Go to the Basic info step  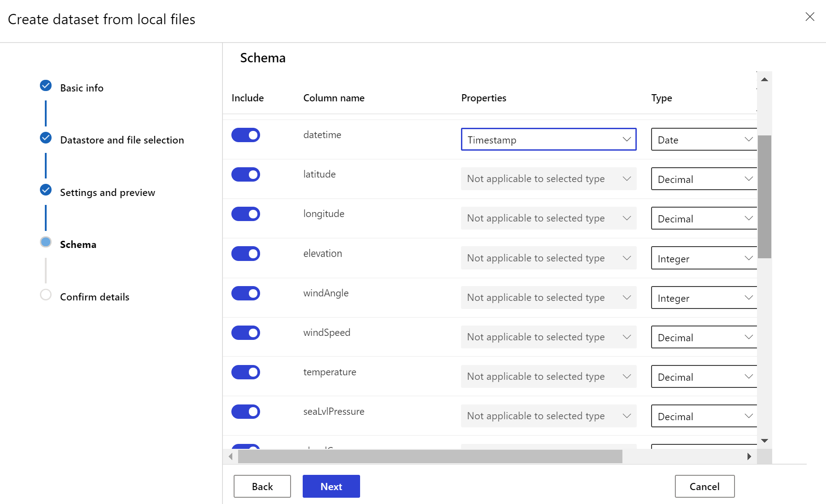[82, 88]
